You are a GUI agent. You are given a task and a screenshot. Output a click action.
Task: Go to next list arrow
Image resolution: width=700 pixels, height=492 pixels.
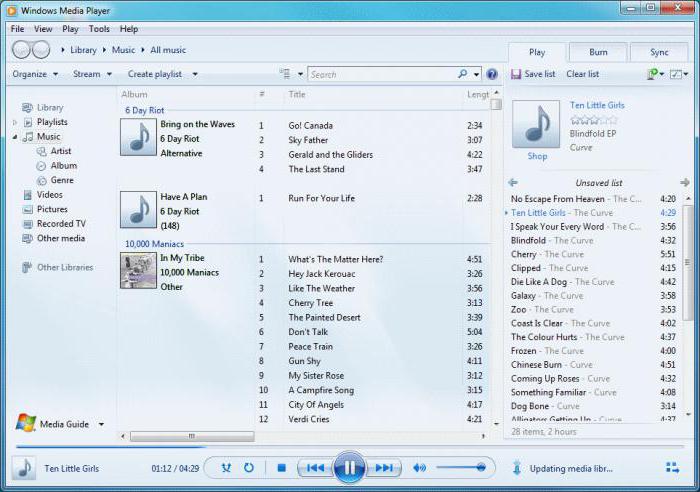point(685,182)
